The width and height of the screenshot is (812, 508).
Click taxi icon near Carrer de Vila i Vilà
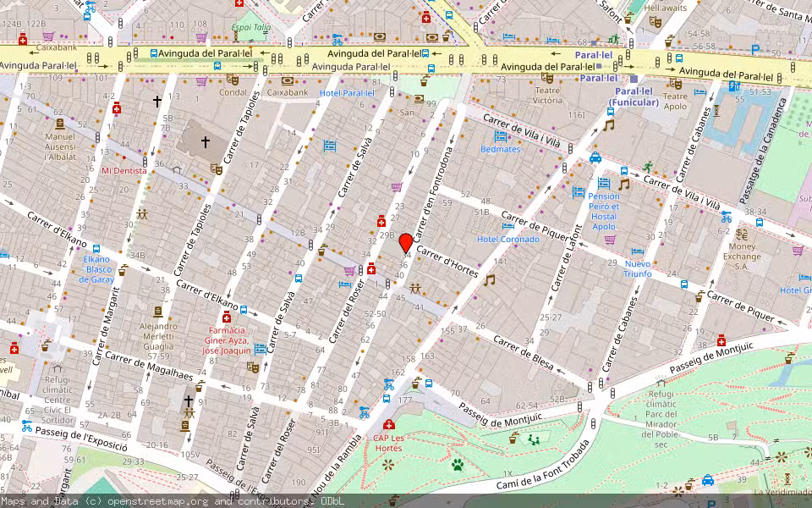[x=595, y=157]
